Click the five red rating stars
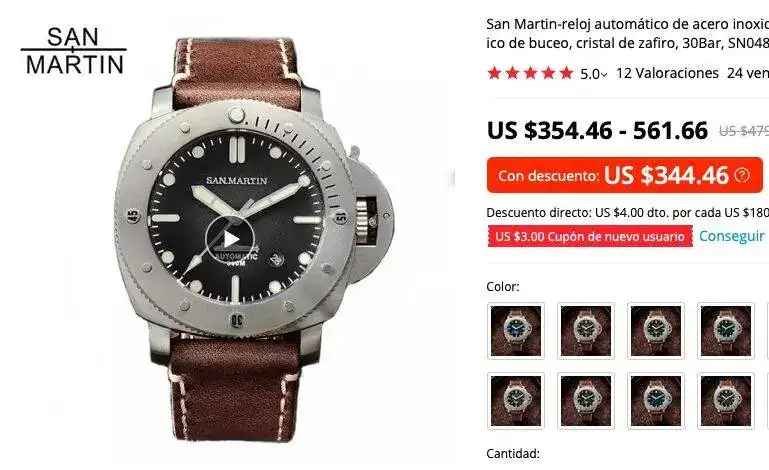The width and height of the screenshot is (769, 470). (530, 73)
